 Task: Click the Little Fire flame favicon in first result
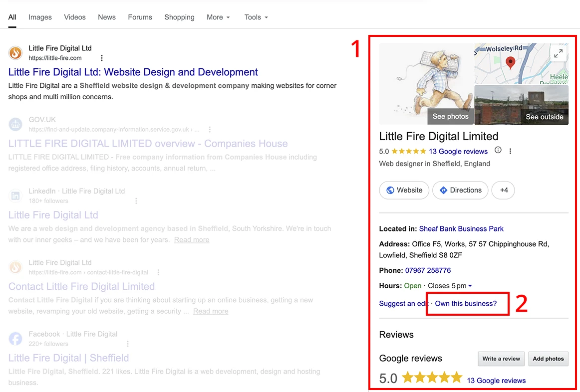(15, 53)
